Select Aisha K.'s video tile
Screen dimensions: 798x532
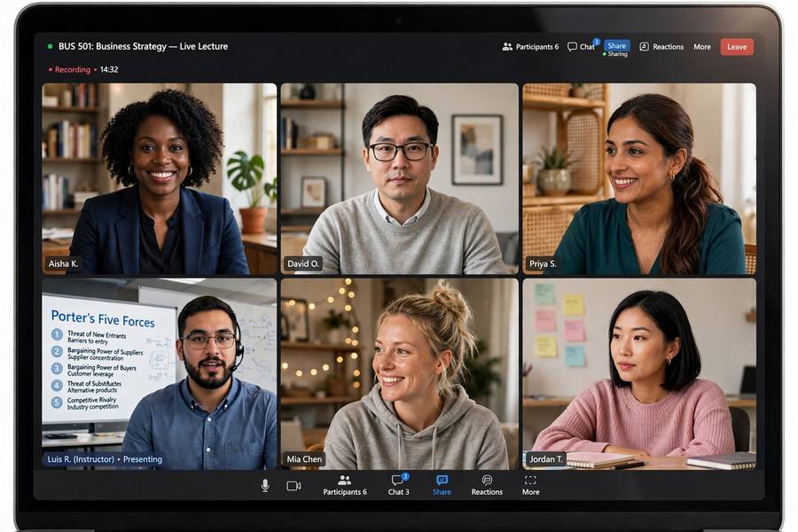tap(160, 179)
